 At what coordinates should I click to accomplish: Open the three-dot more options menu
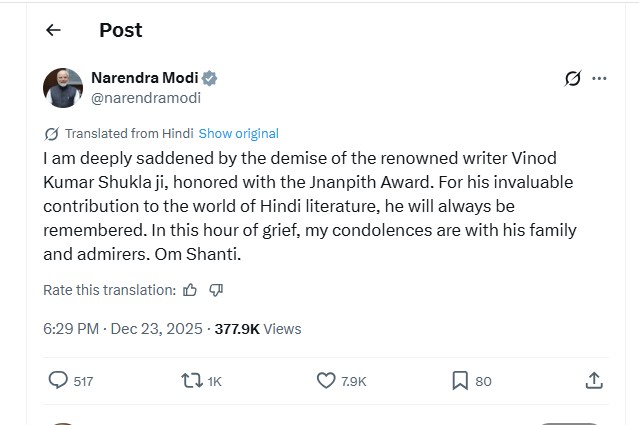[x=599, y=78]
